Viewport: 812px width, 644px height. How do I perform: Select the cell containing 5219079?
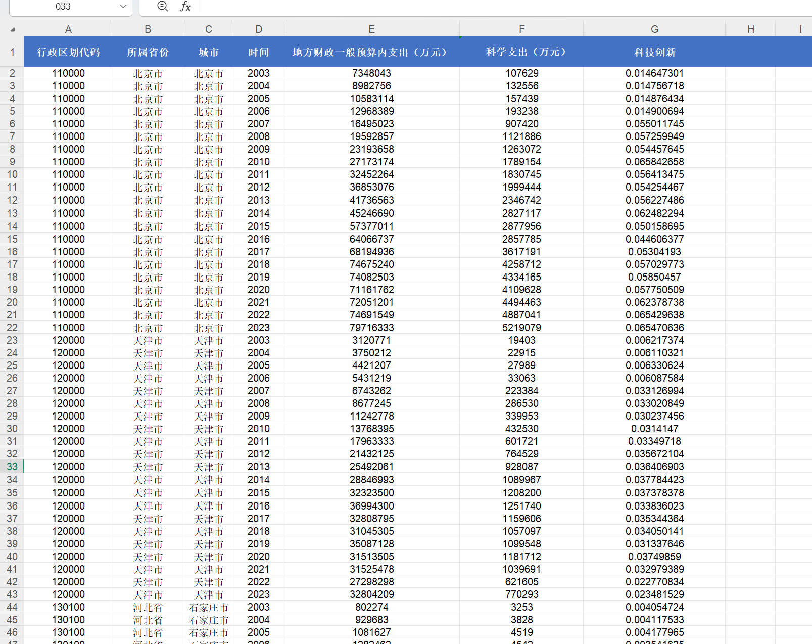click(521, 328)
